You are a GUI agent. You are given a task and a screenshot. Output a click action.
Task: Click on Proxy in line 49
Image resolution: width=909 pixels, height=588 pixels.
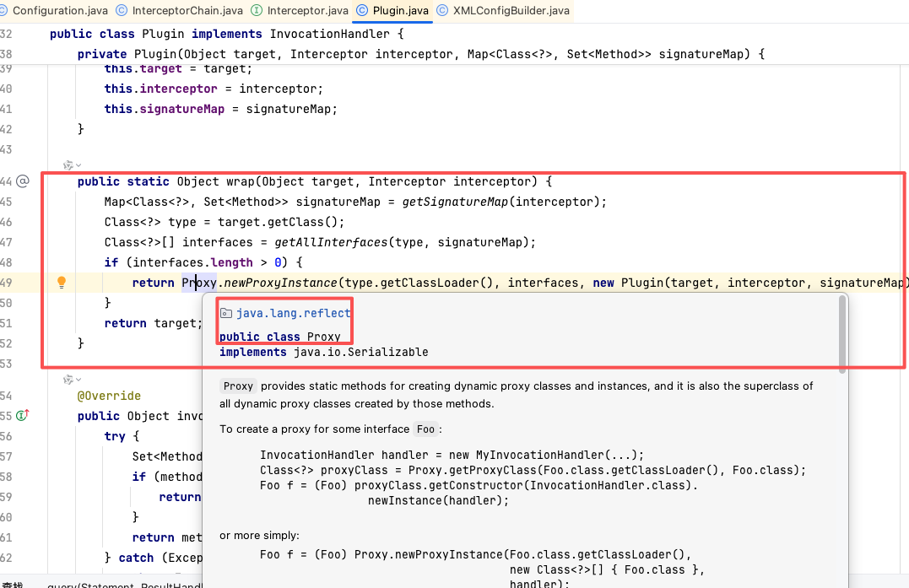pyautogui.click(x=199, y=283)
